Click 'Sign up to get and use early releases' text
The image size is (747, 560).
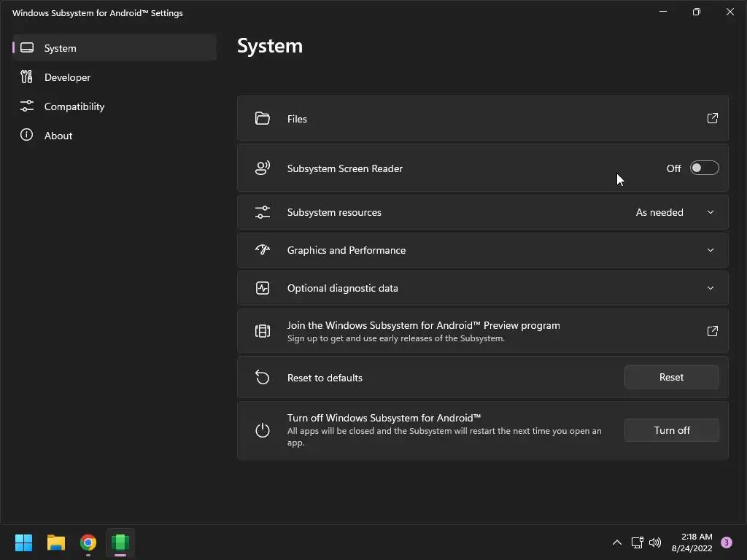[396, 338]
